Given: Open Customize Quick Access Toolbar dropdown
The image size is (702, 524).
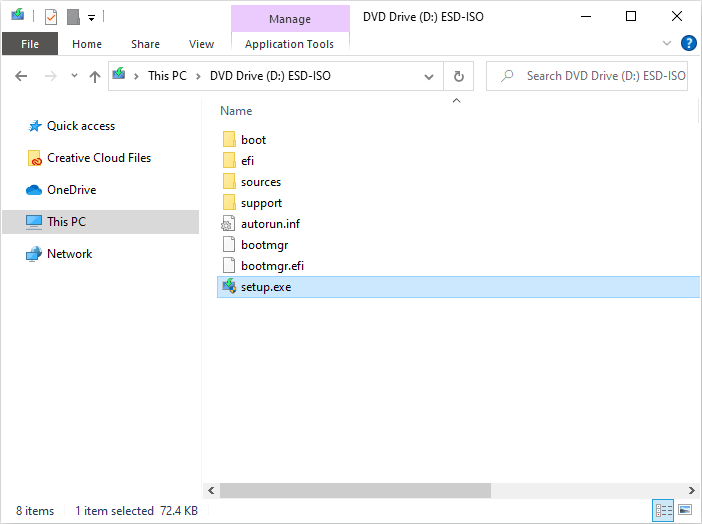Looking at the screenshot, I should coord(91,18).
